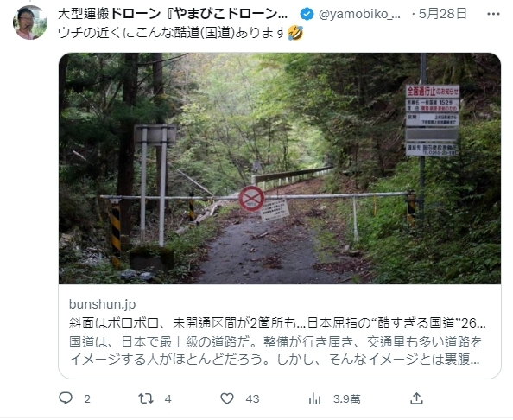The width and height of the screenshot is (513, 420).
Task: Click the blue verified badge
Action: 307,14
